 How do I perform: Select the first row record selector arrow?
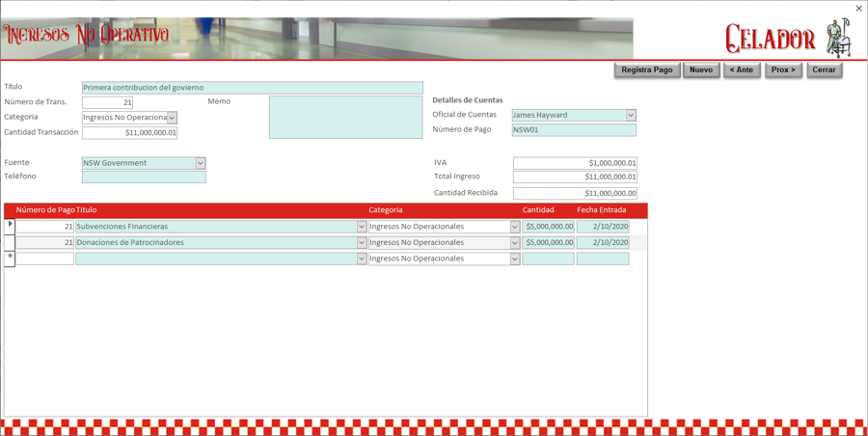[10, 227]
